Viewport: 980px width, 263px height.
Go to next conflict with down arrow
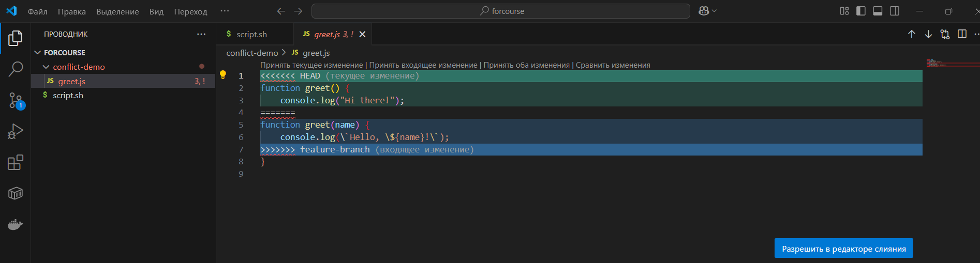tap(928, 34)
